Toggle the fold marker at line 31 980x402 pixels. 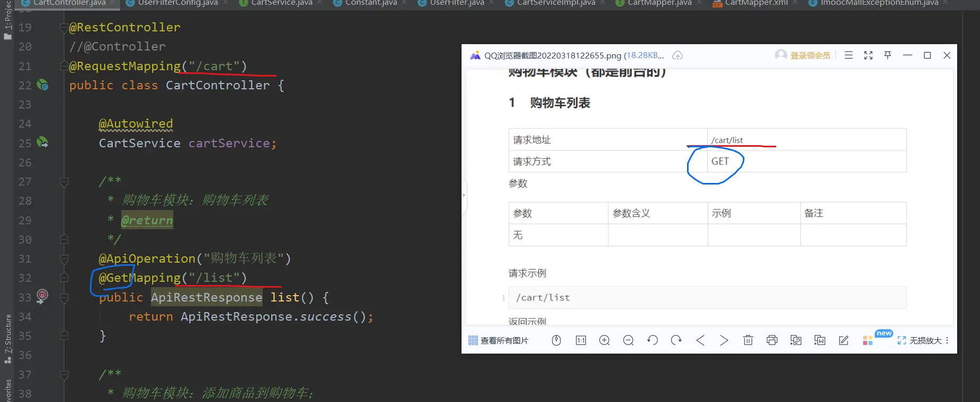pos(64,259)
